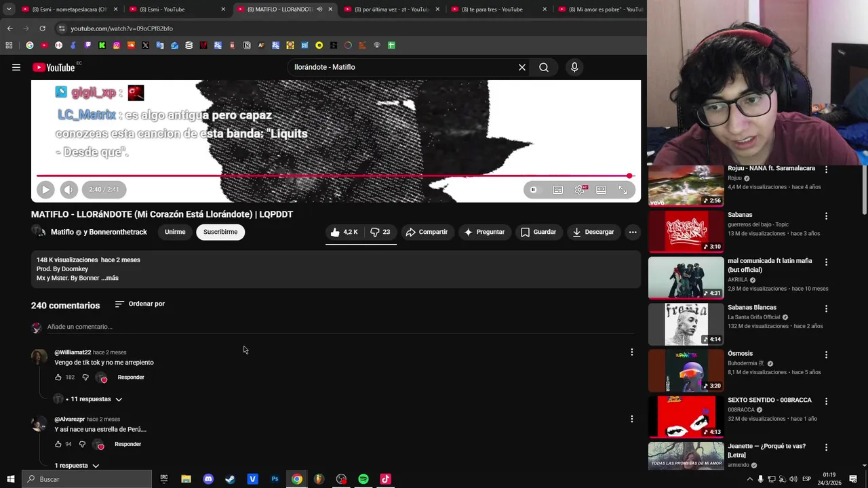This screenshot has height=488, width=868.
Task: Start voice search with microphone icon
Action: pos(574,67)
